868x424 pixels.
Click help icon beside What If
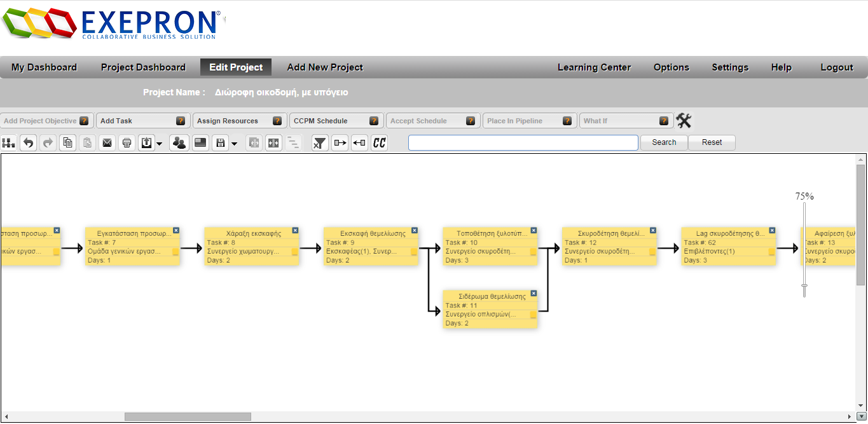664,121
